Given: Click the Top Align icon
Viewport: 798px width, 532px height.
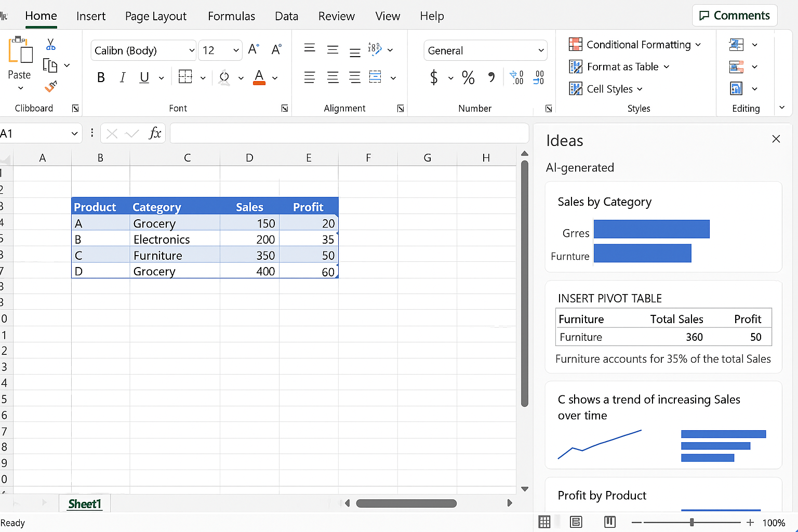Looking at the screenshot, I should [x=310, y=48].
